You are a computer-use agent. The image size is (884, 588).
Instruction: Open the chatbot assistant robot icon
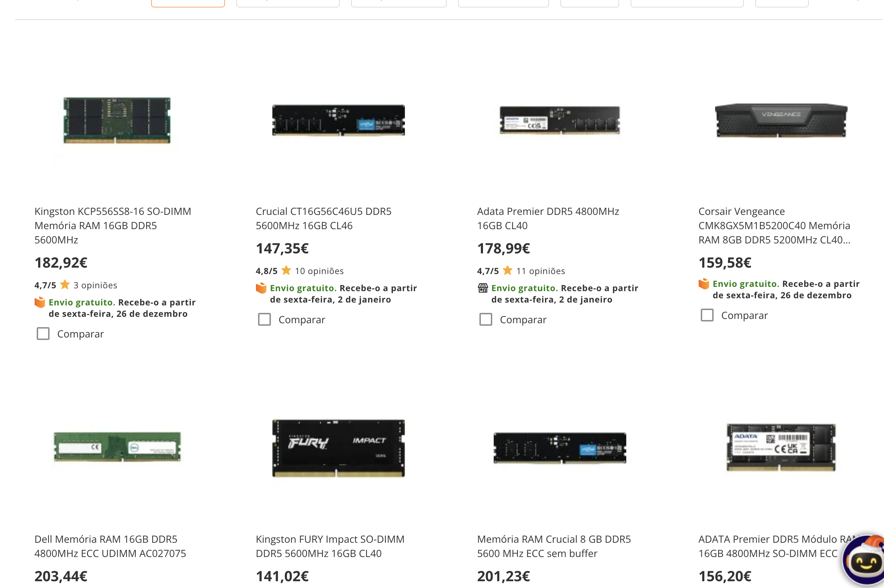[865, 561]
